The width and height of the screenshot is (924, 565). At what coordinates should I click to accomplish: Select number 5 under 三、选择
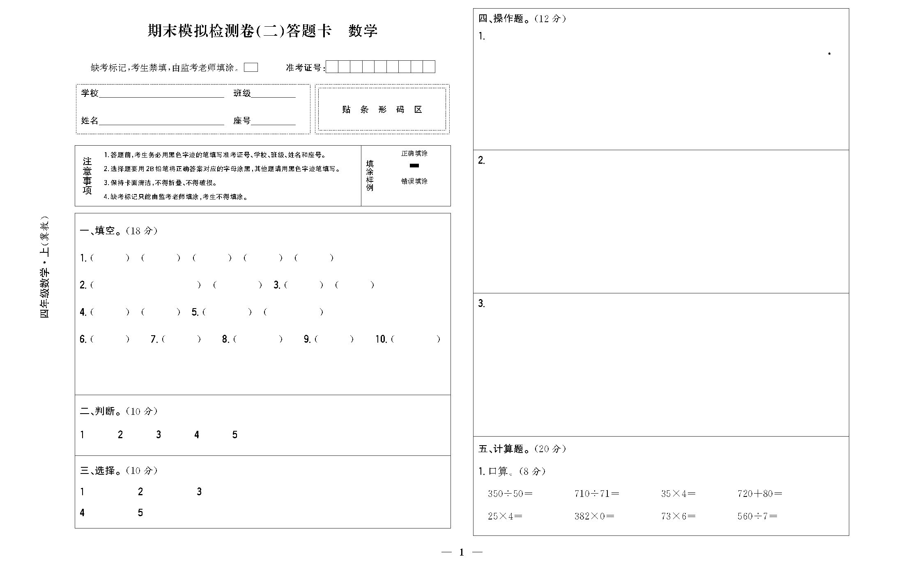point(140,513)
